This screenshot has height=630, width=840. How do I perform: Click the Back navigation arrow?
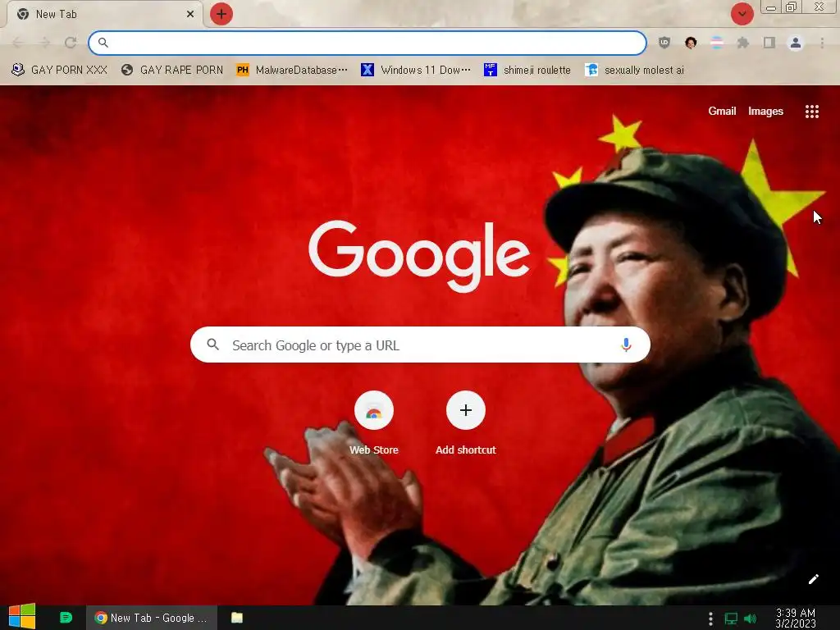pos(18,43)
